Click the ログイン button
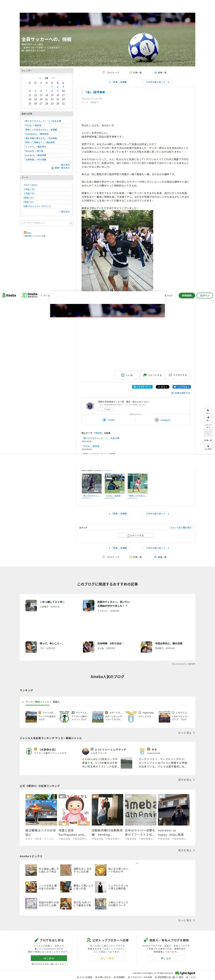 click(205, 296)
